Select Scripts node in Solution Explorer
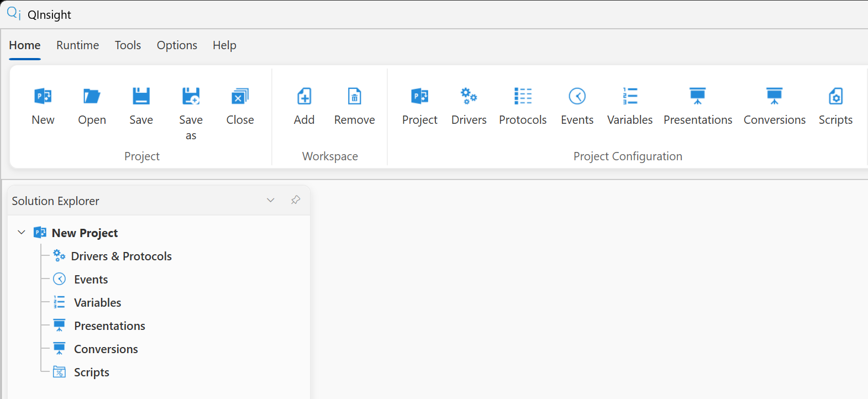 [92, 372]
